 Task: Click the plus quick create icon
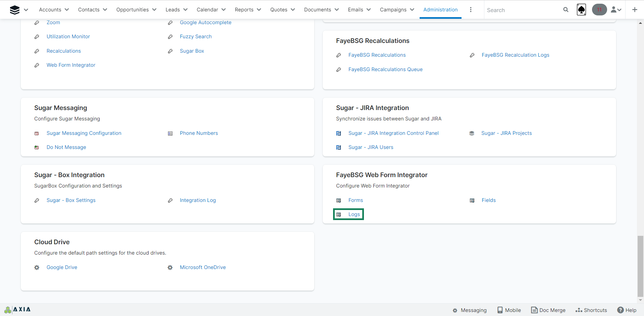[x=634, y=10]
